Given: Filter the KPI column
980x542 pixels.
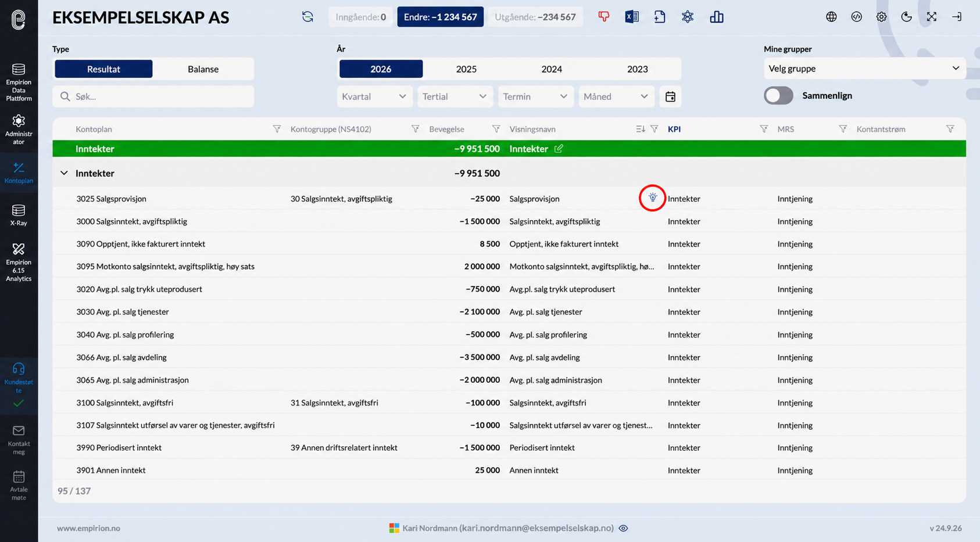Looking at the screenshot, I should point(764,129).
